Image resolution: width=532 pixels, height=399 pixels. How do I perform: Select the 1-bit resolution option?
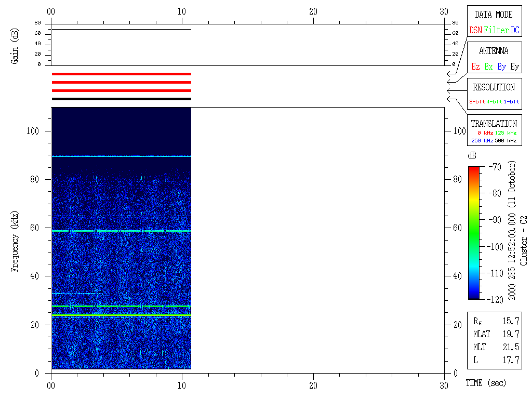point(511,102)
